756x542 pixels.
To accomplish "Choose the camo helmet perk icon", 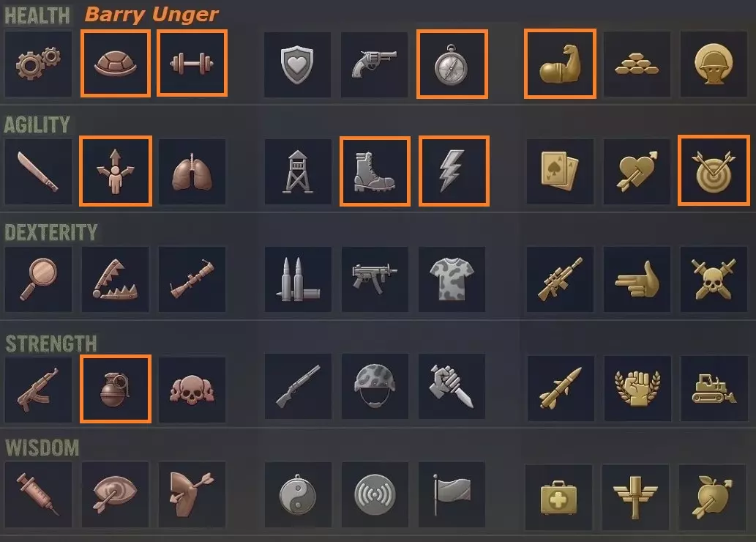I will (x=375, y=387).
